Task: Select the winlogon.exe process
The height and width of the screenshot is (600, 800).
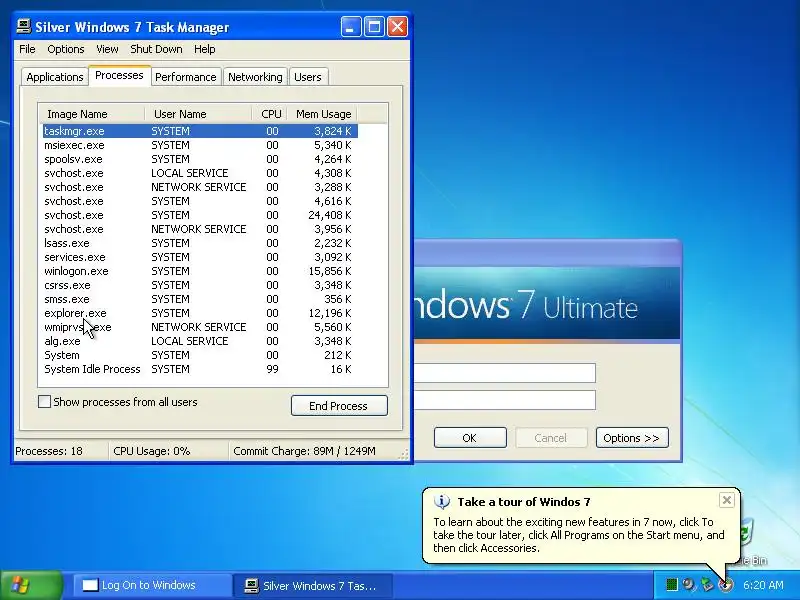Action: (200, 271)
